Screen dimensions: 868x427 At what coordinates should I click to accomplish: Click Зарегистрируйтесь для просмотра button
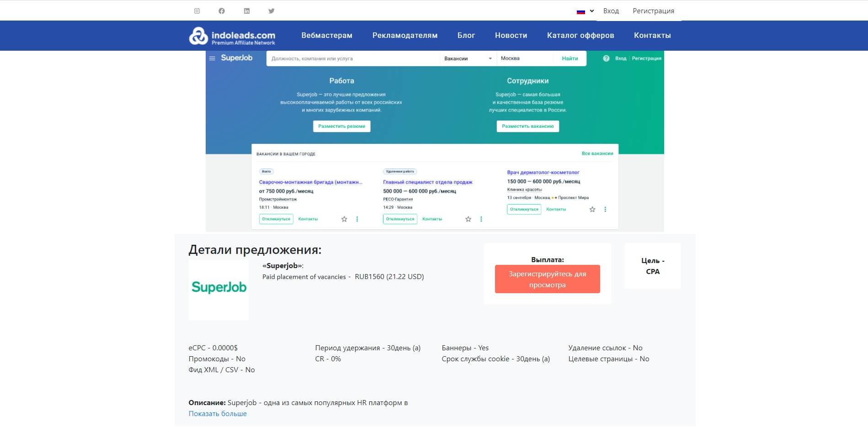[547, 279]
